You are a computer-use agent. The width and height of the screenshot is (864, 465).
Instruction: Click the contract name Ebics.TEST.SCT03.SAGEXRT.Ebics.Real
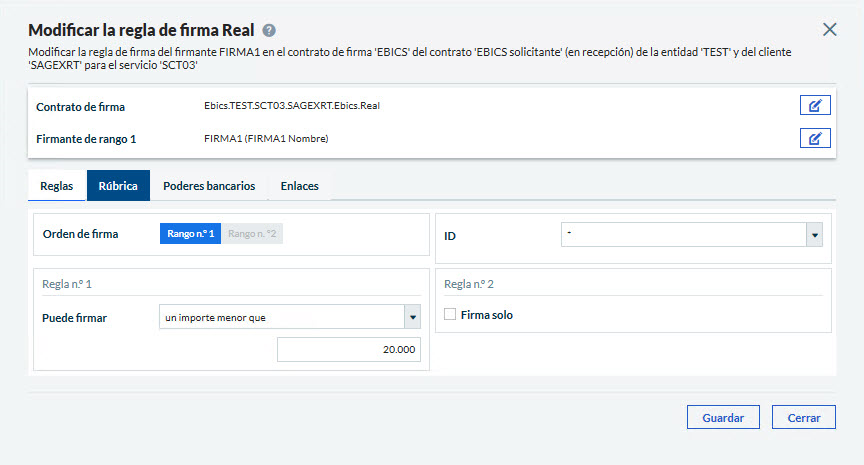291,106
